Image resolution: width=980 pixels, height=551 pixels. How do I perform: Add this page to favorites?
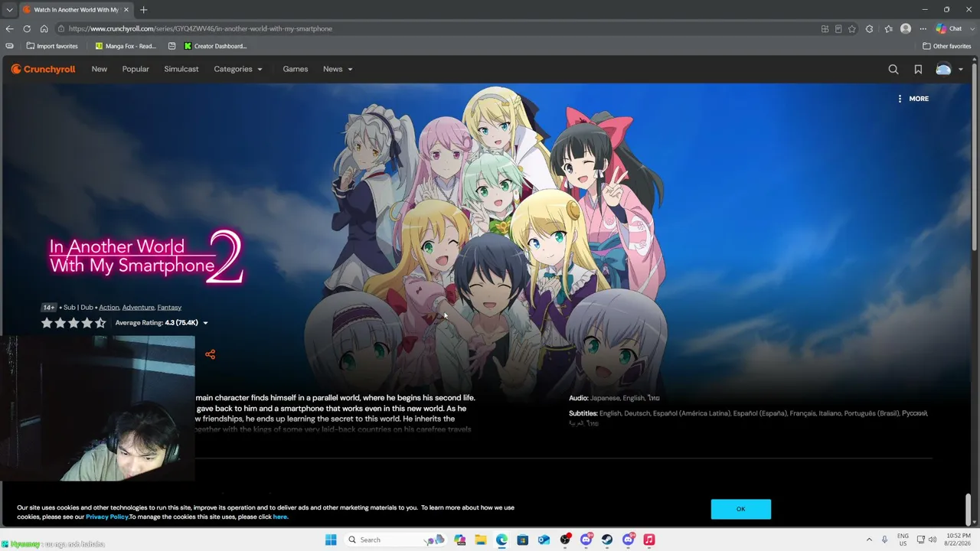tap(852, 29)
